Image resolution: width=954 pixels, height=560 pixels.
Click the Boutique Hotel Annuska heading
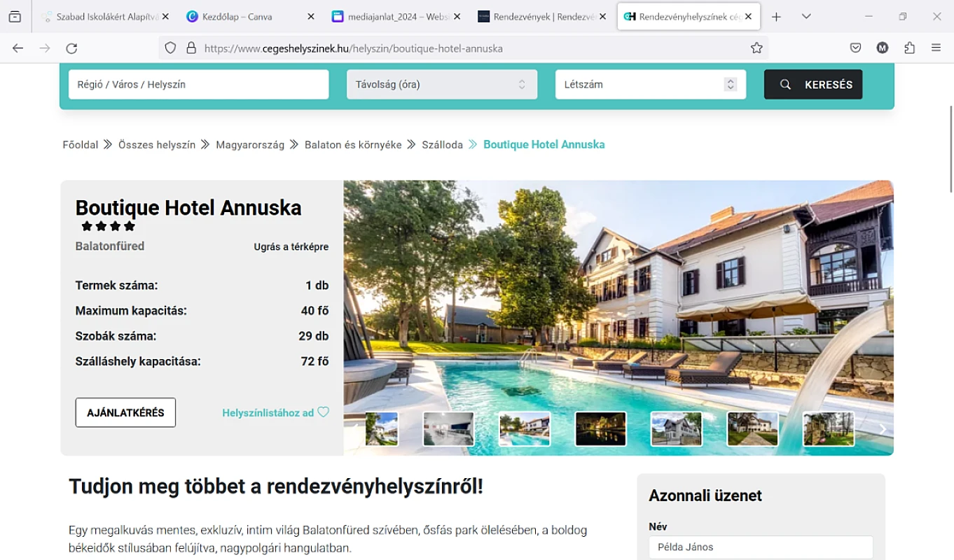pyautogui.click(x=188, y=208)
